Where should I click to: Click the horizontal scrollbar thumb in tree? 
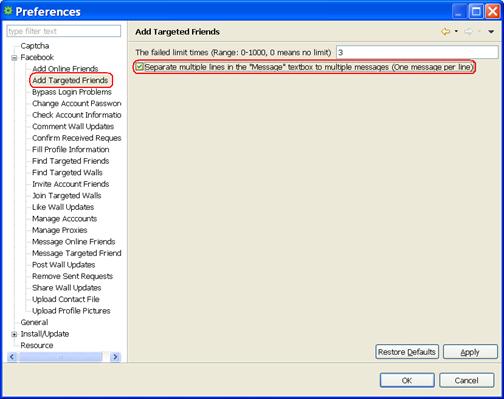click(x=61, y=357)
